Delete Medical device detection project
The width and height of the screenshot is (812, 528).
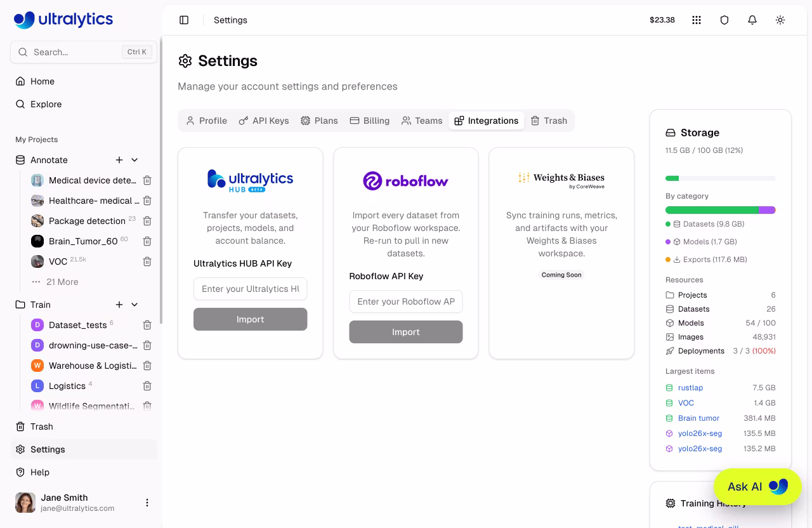tap(147, 180)
